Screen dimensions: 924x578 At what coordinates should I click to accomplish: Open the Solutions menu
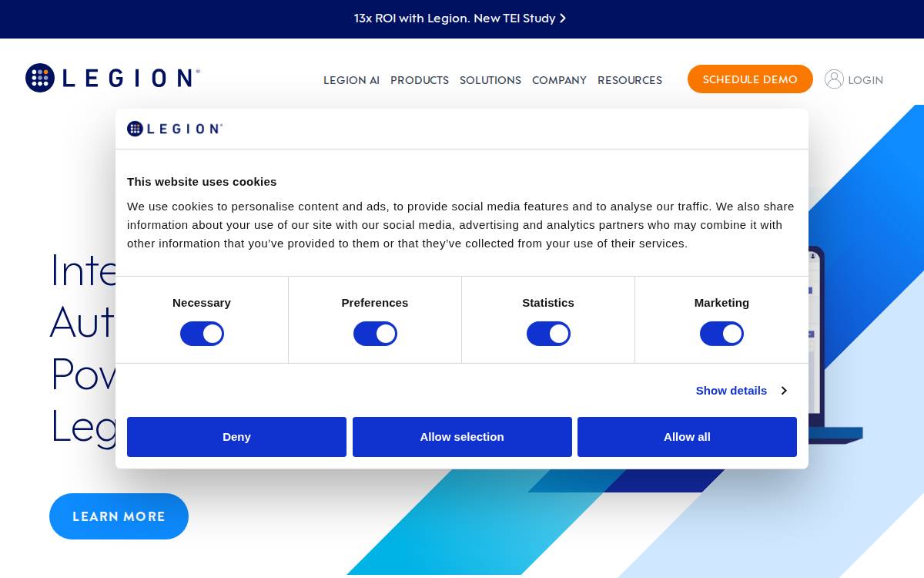tap(490, 80)
